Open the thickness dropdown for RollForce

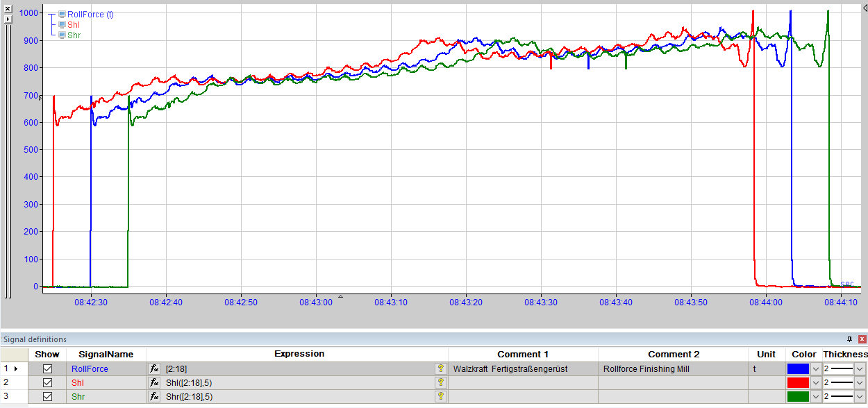click(x=860, y=369)
